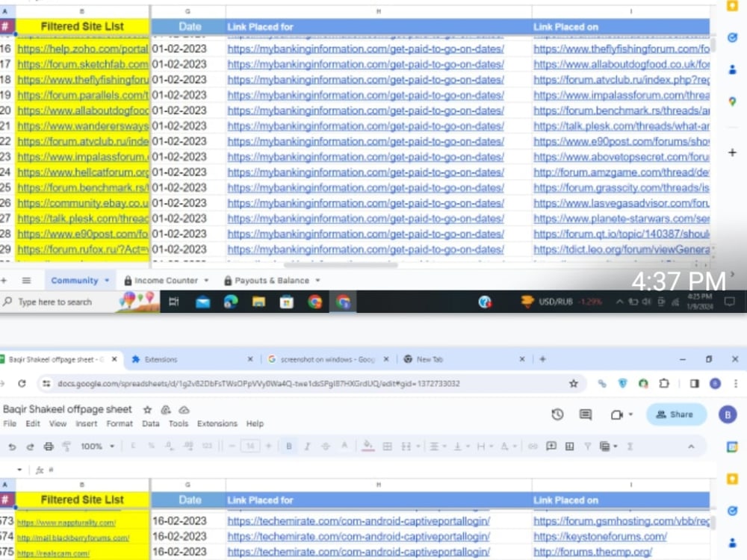Image resolution: width=747 pixels, height=560 pixels.
Task: Open the Format menu
Action: (x=119, y=423)
